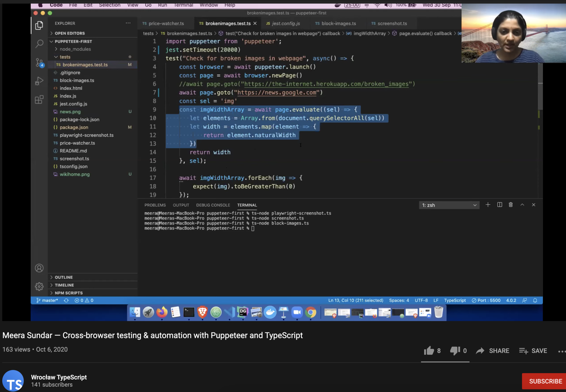Maximize terminal panel with the caret icon
566x392 pixels.
(522, 205)
